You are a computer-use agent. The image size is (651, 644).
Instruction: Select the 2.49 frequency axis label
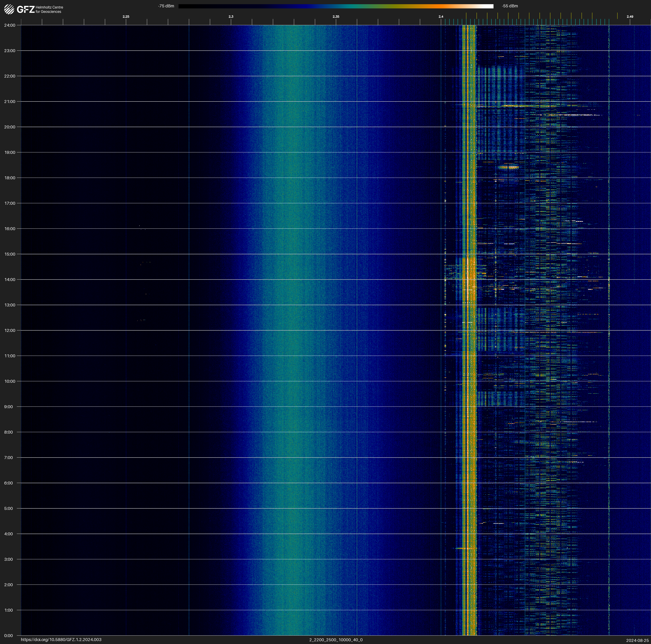[629, 17]
